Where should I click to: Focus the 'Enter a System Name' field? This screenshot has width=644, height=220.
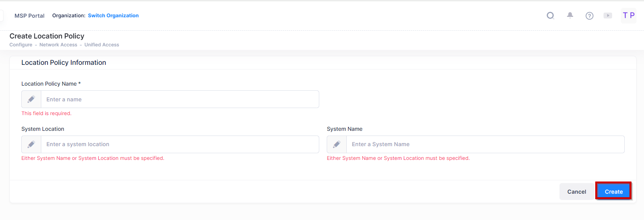pos(485,145)
